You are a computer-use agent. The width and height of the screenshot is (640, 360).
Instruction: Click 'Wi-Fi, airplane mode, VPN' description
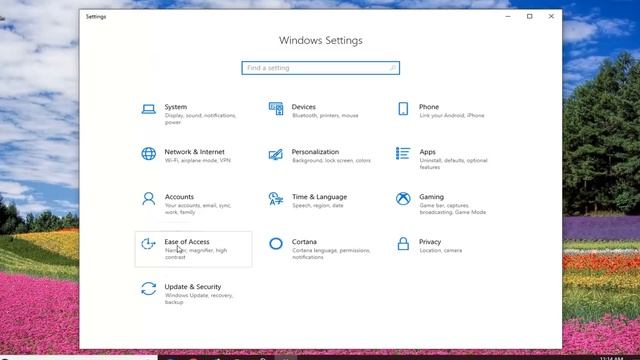tap(198, 160)
